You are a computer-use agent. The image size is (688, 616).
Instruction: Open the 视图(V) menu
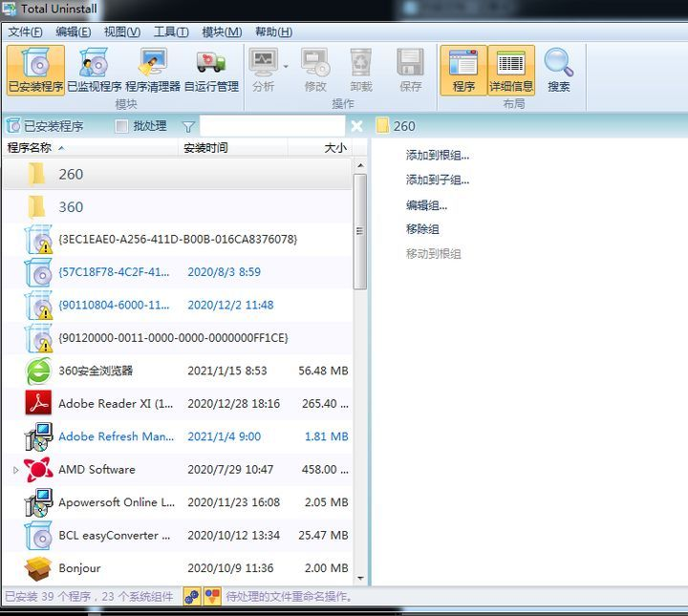point(122,32)
